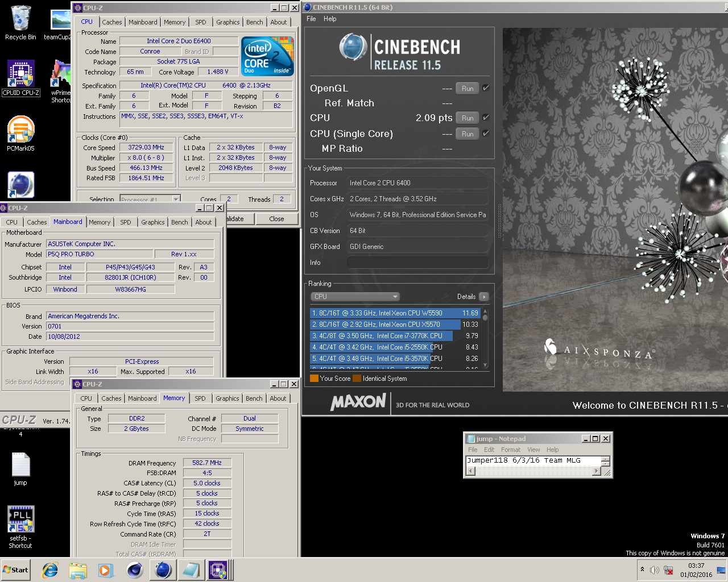Select the Xeon X5570 ranking entry

(395, 325)
